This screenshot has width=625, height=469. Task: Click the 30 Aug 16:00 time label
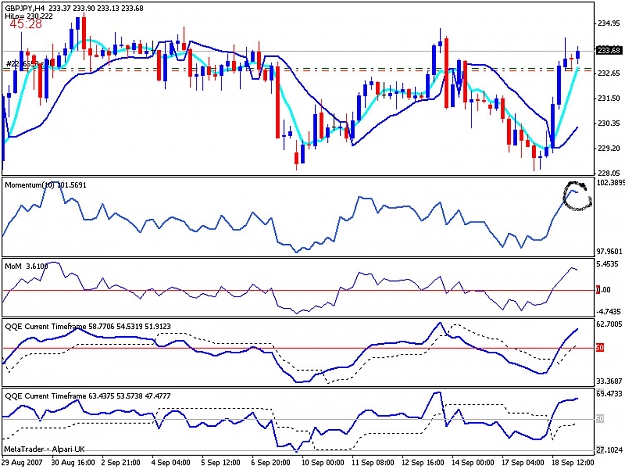coord(73,463)
